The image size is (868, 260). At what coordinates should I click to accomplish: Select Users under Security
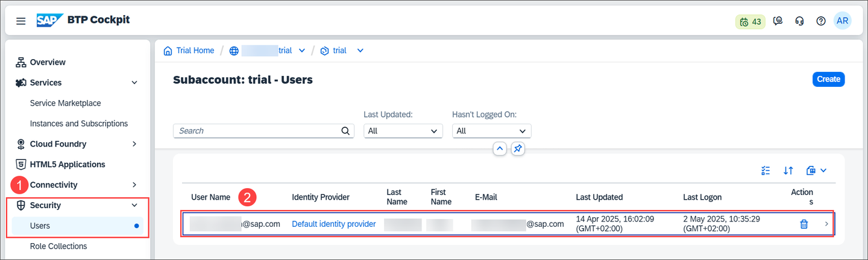pos(77,226)
